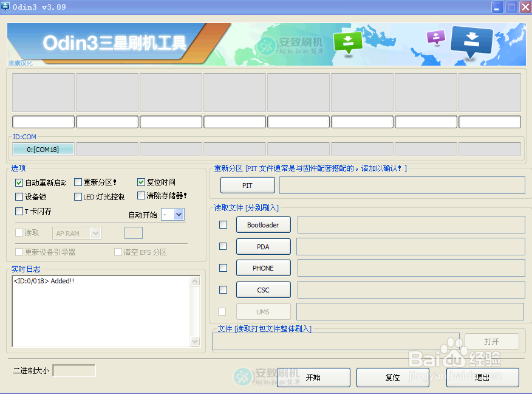The width and height of the screenshot is (532, 394).
Task: Tick the checkbox beside CSC
Action: coord(223,290)
